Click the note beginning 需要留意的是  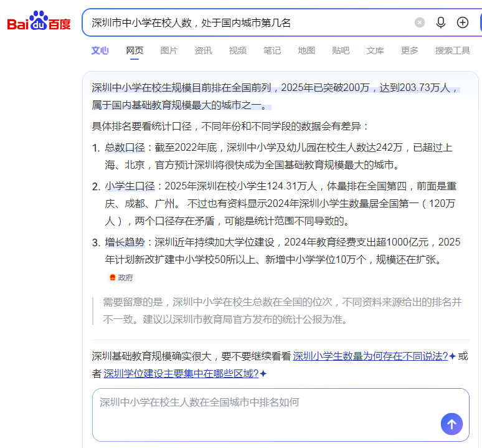(282, 311)
